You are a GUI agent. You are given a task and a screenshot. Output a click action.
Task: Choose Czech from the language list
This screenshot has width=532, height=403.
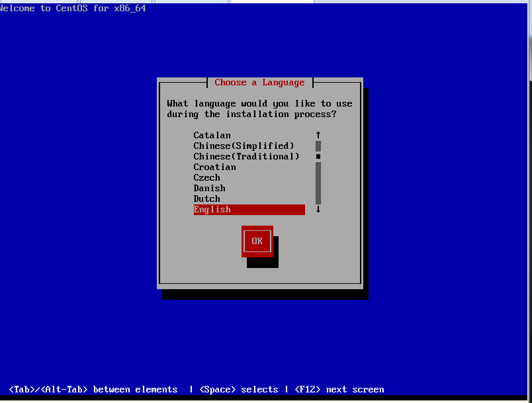pyautogui.click(x=249, y=178)
